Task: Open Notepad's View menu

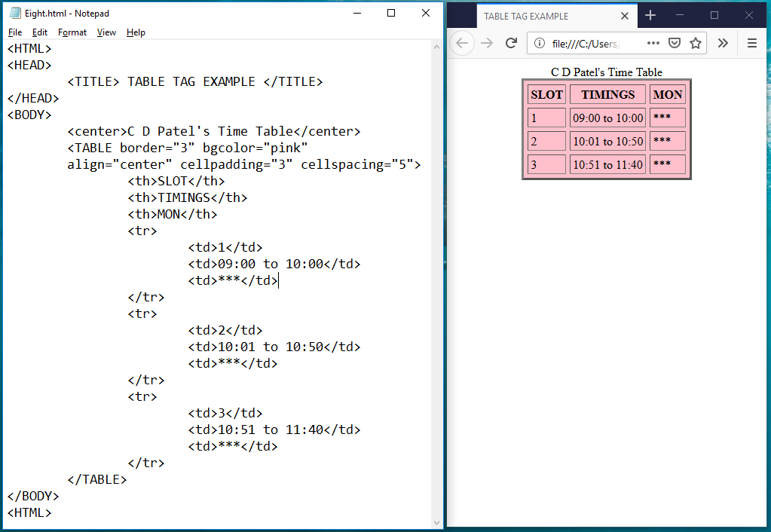Action: (x=106, y=32)
